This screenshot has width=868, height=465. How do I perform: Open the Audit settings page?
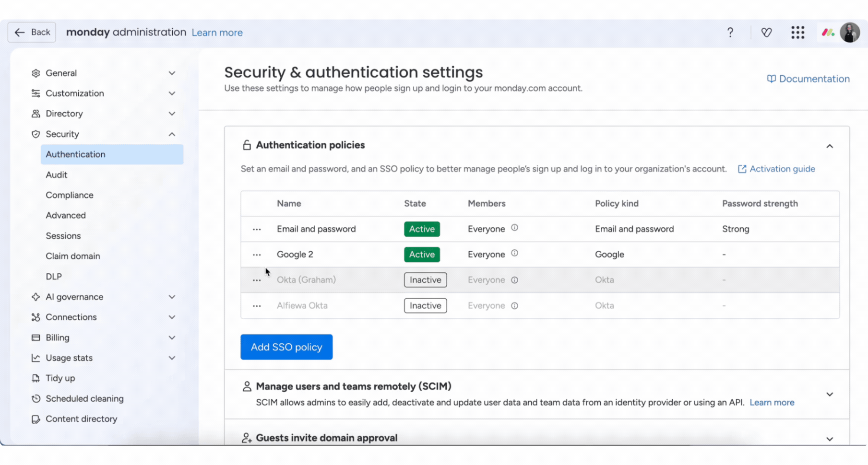click(x=56, y=174)
